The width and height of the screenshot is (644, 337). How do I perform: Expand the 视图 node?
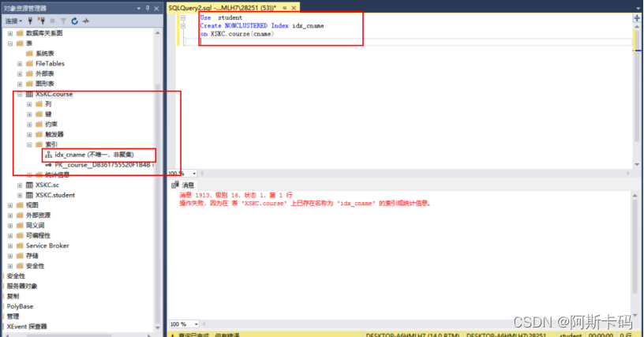(10, 205)
